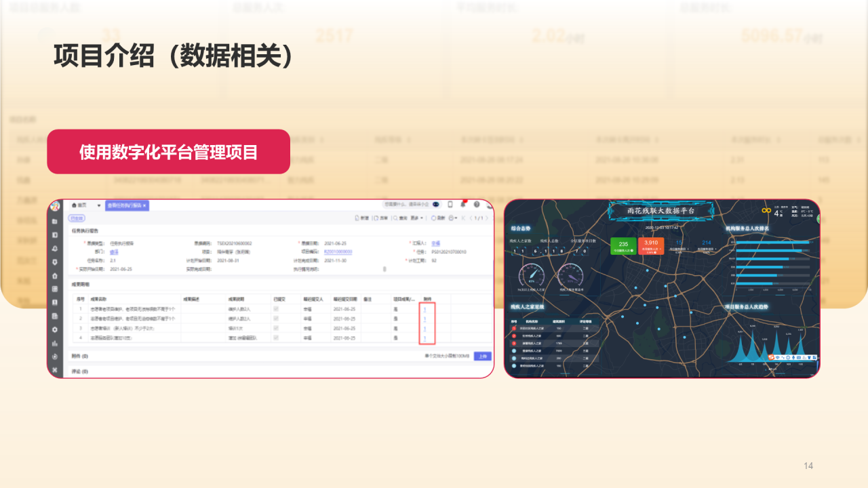Click top bar in 机构服务总人次排名 chart
The width and height of the screenshot is (868, 488).
pos(773,242)
